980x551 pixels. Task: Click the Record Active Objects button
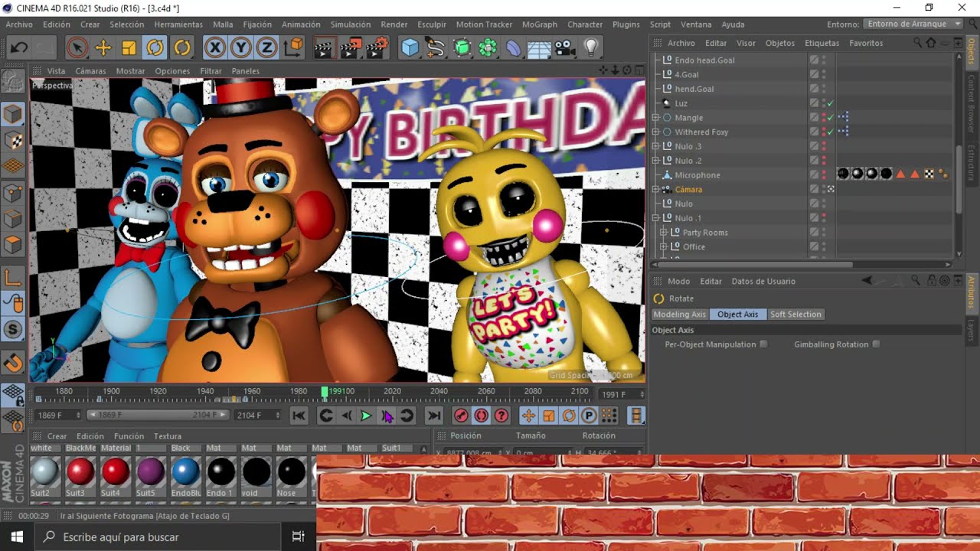point(461,416)
